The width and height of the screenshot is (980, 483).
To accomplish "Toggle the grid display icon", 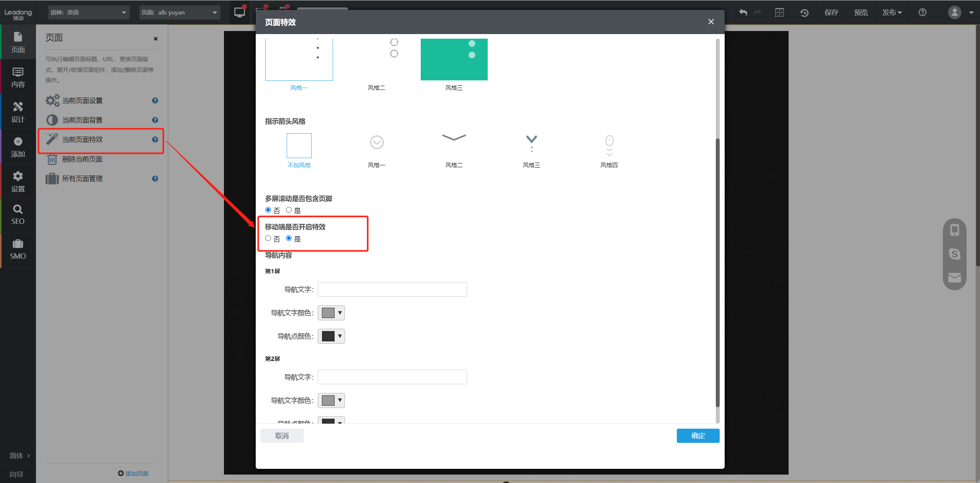I will 779,13.
